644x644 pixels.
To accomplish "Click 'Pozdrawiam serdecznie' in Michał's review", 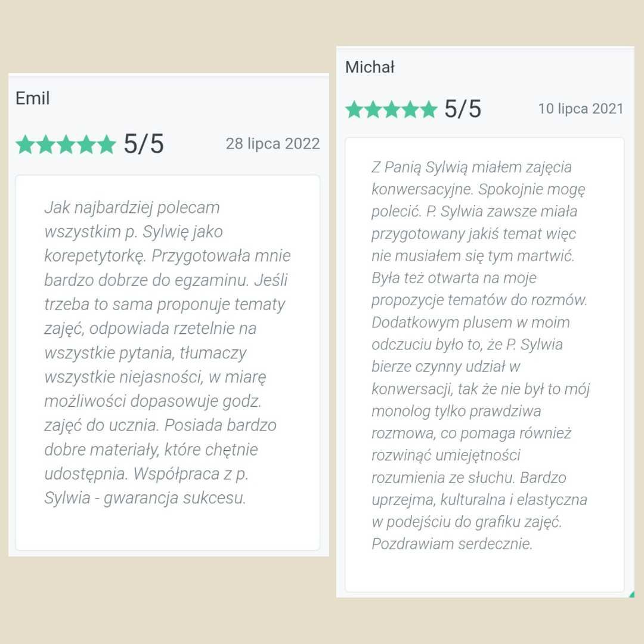I will tap(451, 544).
